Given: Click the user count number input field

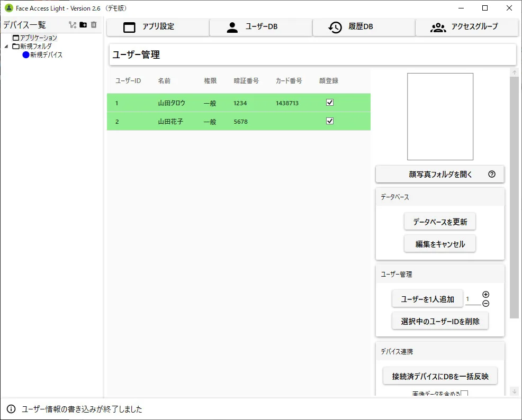Looking at the screenshot, I should pos(473,299).
